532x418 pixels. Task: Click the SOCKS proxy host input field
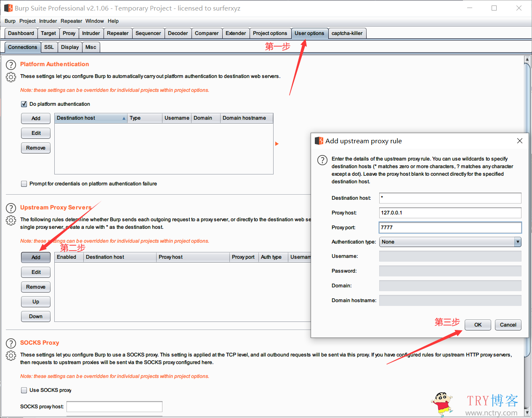pos(114,407)
